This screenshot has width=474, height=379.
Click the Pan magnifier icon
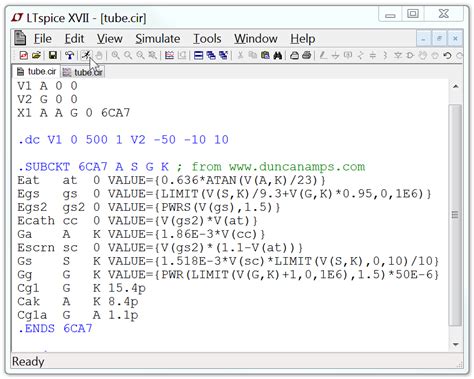(x=128, y=55)
